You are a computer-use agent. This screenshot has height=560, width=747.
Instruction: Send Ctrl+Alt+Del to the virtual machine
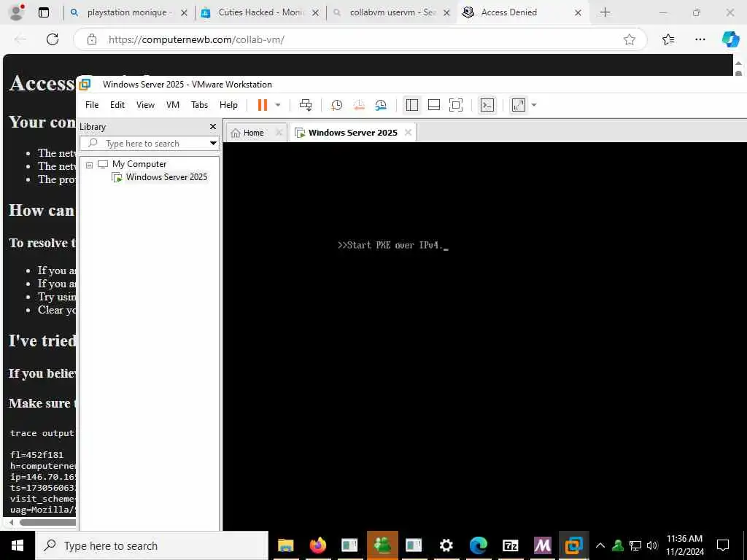pyautogui.click(x=306, y=105)
